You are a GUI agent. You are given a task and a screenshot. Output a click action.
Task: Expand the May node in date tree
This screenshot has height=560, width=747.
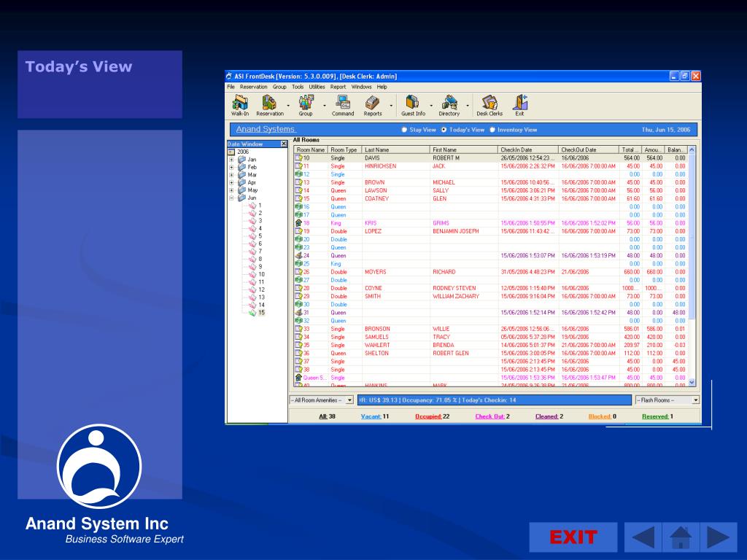pos(232,190)
